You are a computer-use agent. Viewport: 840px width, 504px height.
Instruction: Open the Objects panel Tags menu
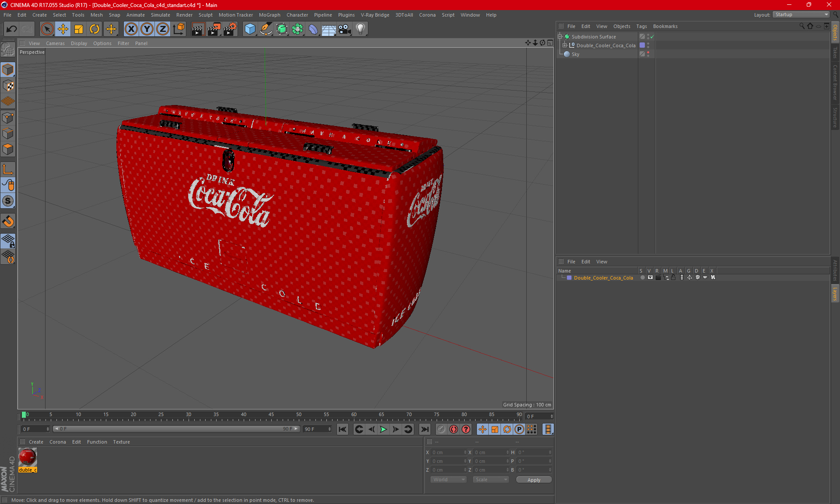[x=641, y=26]
